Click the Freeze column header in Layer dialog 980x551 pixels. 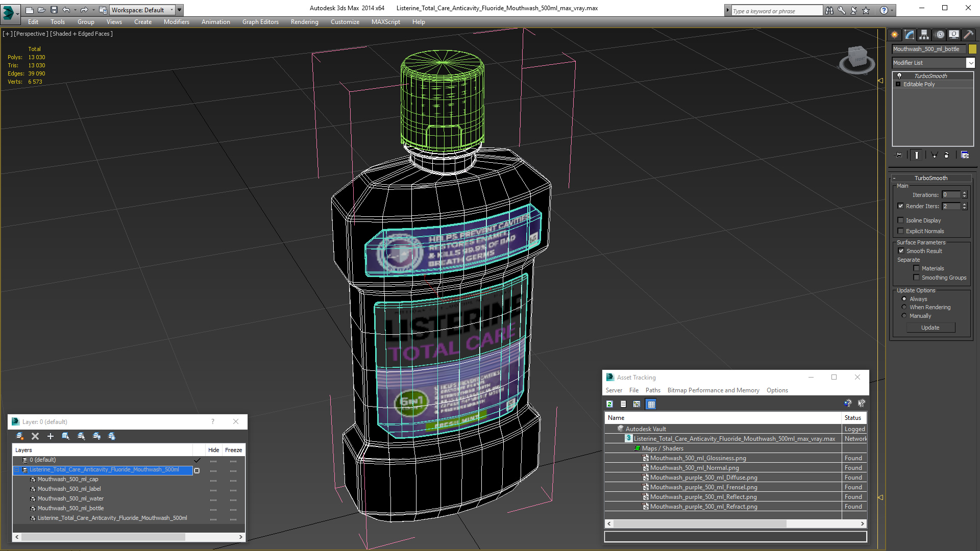pyautogui.click(x=233, y=450)
